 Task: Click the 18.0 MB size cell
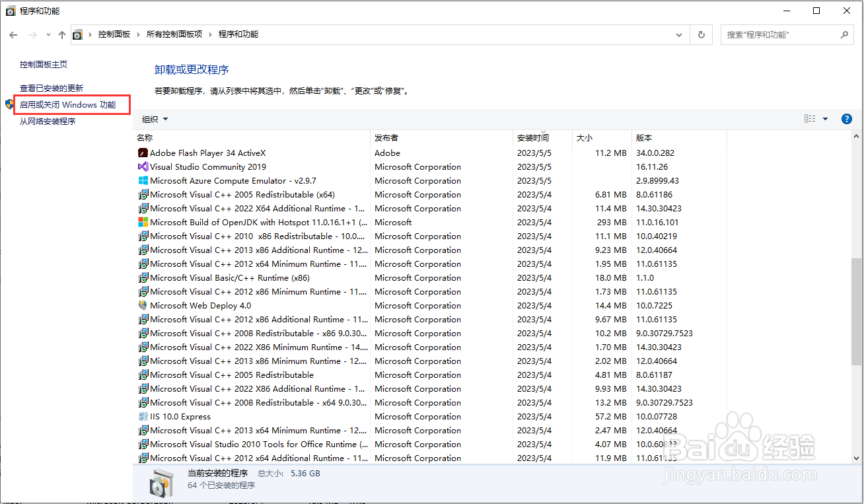point(611,277)
